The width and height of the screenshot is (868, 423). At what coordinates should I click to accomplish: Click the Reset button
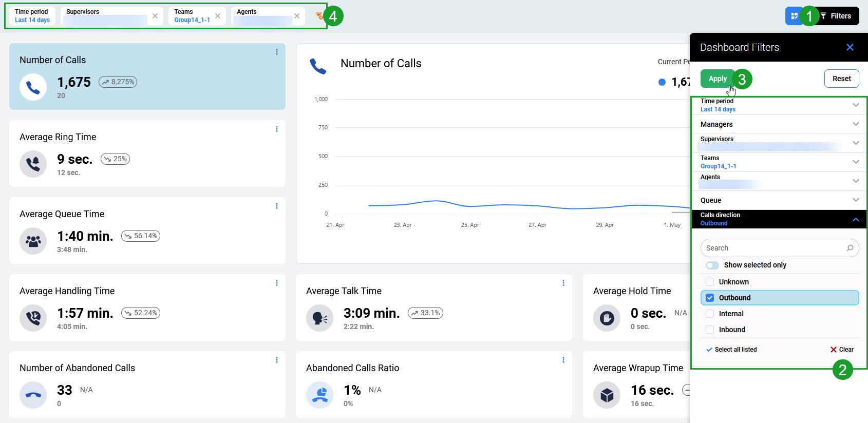841,79
